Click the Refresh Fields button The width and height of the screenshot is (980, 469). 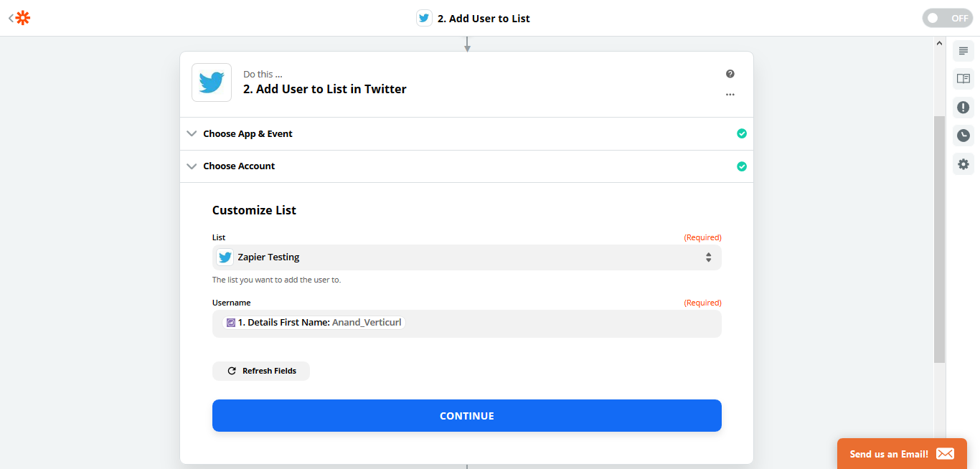[261, 371]
